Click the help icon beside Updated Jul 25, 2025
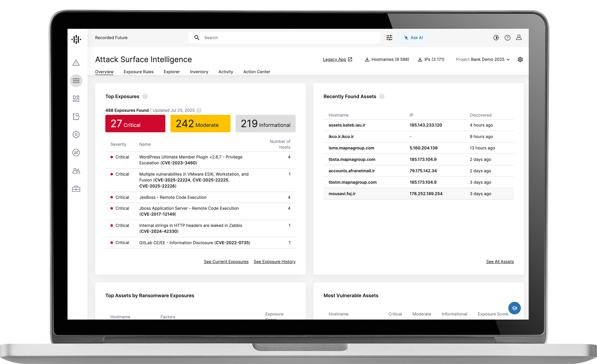Image resolution: width=597 pixels, height=364 pixels. coord(199,110)
